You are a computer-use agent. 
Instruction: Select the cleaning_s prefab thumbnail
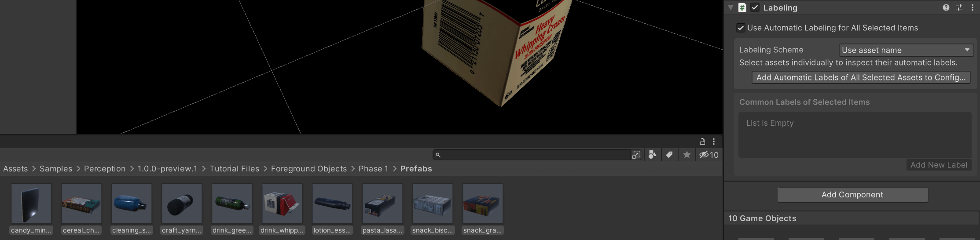coord(132,204)
